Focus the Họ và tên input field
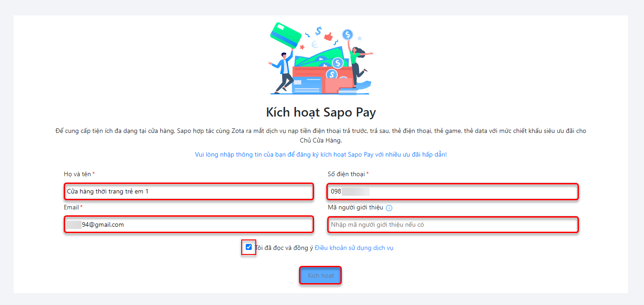 188,192
